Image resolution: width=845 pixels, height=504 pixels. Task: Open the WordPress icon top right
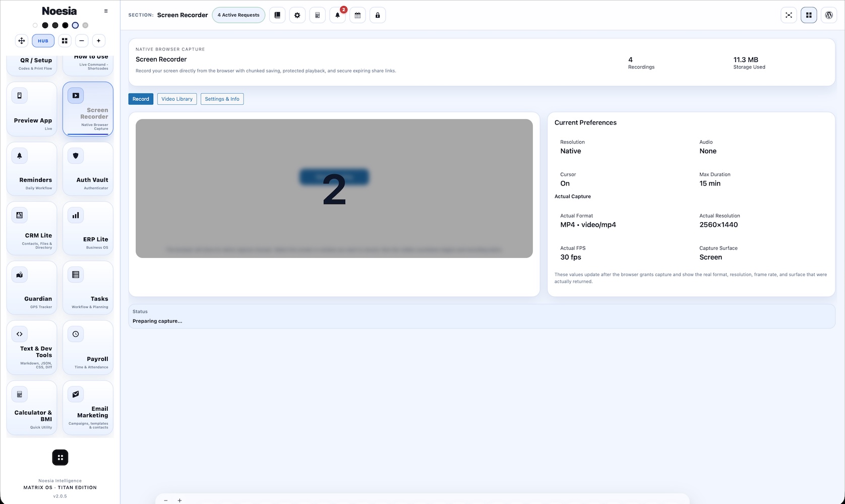click(x=829, y=15)
